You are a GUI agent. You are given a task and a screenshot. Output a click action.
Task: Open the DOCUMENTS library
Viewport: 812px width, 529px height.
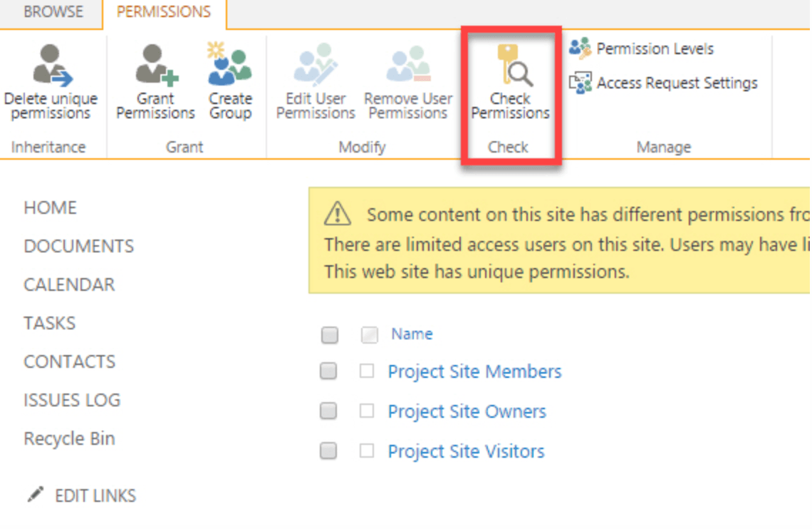pos(78,246)
